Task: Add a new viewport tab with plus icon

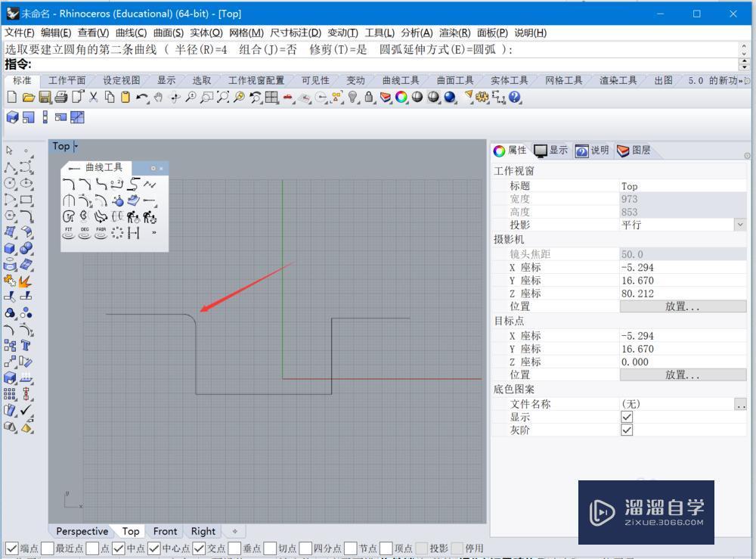Action: [235, 531]
